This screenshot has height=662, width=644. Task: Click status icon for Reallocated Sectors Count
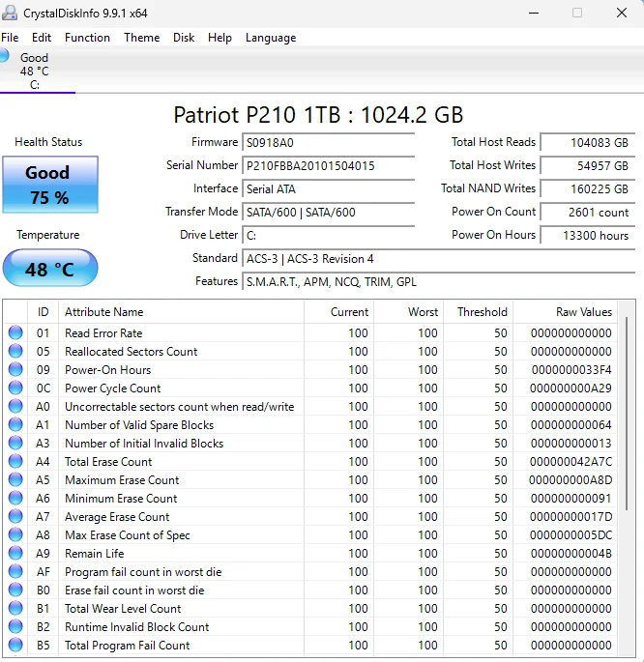point(15,351)
